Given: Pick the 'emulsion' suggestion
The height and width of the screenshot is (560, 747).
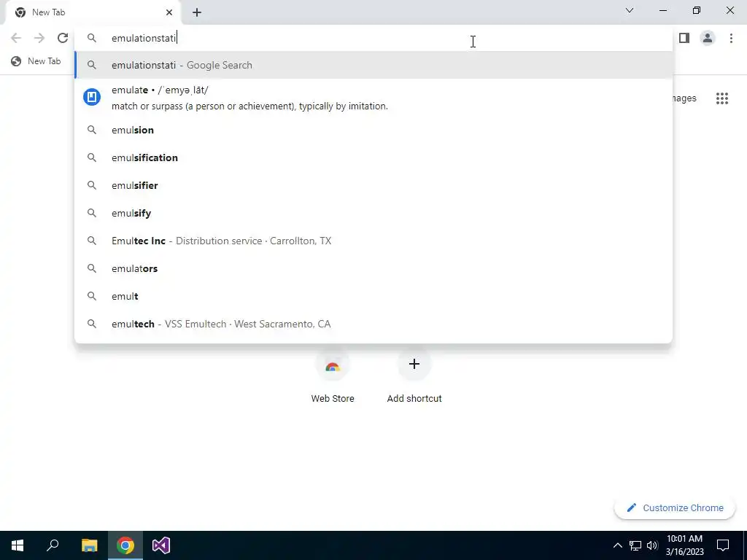Looking at the screenshot, I should point(373,130).
